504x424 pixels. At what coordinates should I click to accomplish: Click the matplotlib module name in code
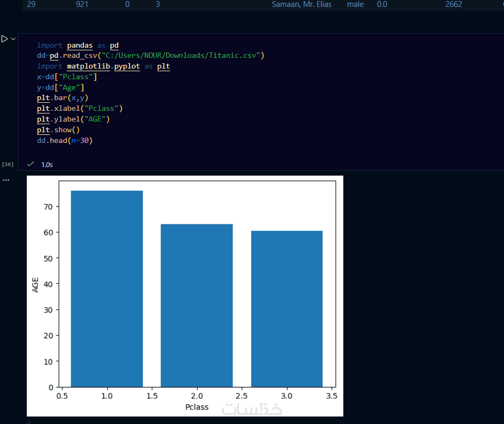coord(88,66)
